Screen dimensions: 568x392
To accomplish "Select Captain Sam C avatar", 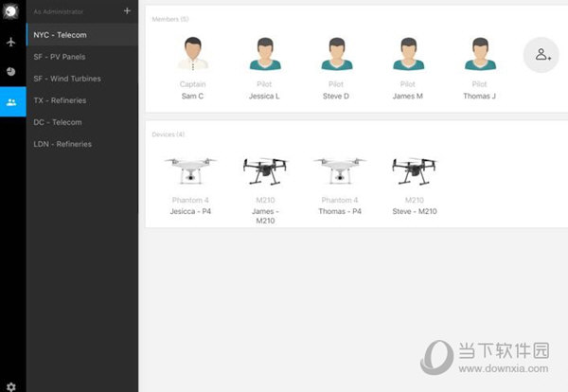I will (x=193, y=53).
